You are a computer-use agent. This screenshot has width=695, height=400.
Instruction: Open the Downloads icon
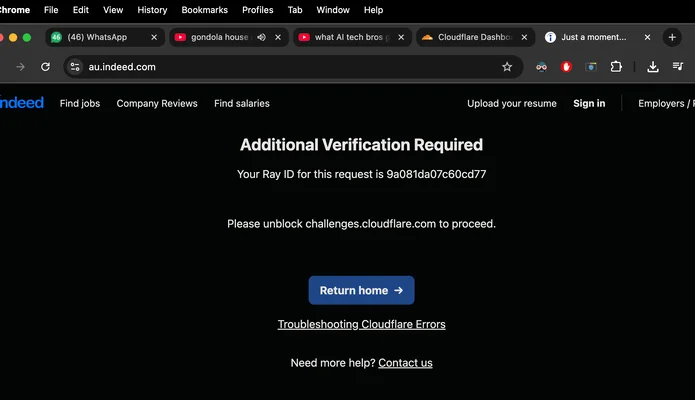click(x=652, y=67)
